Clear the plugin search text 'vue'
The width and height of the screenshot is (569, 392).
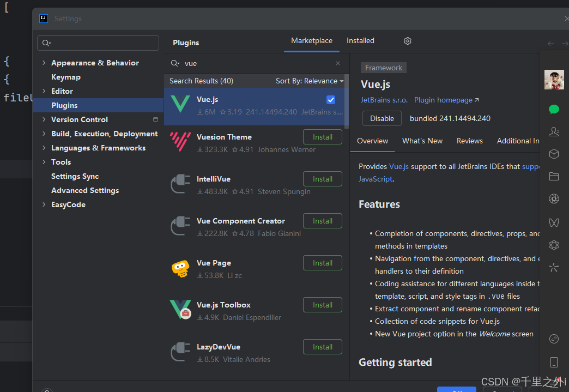click(338, 63)
